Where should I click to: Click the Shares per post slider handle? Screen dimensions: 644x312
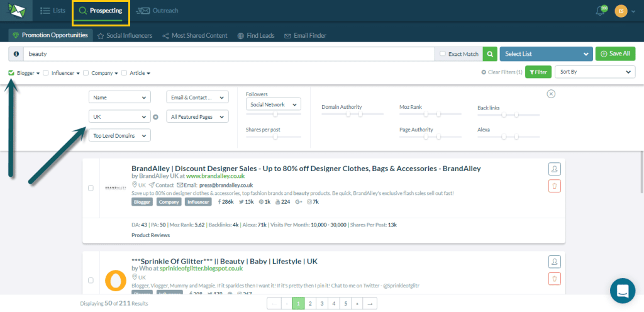pos(275,136)
